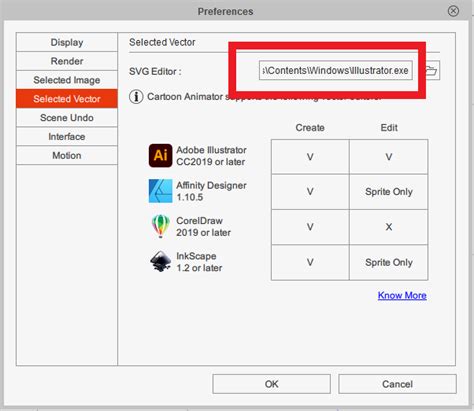Switch to the Motion tab
The height and width of the screenshot is (411, 474).
click(67, 155)
